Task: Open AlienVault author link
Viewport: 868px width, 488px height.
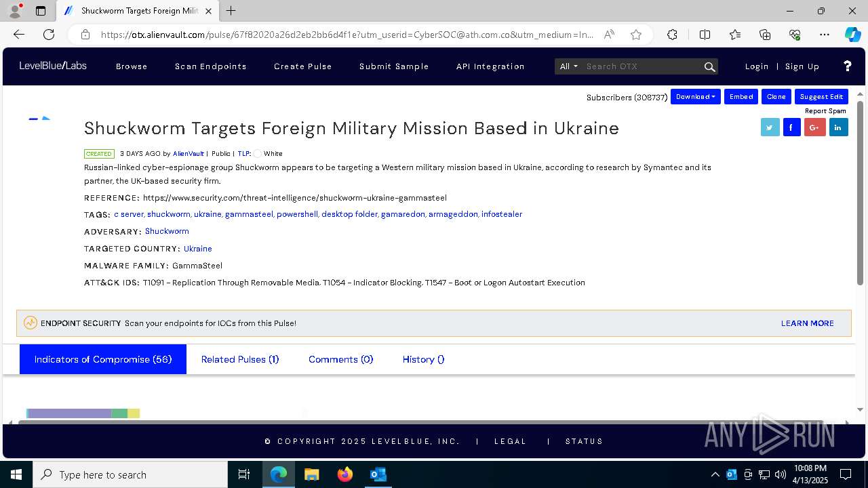Action: point(189,154)
